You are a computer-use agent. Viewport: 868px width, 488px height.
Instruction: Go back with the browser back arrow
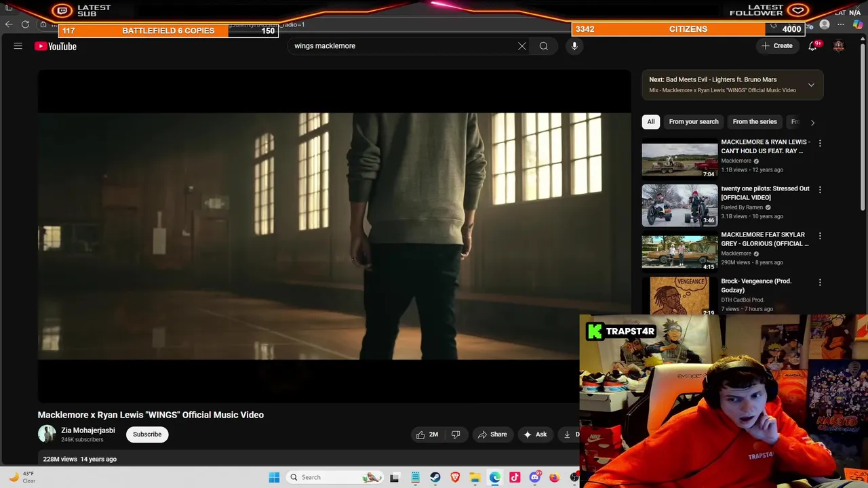point(8,24)
